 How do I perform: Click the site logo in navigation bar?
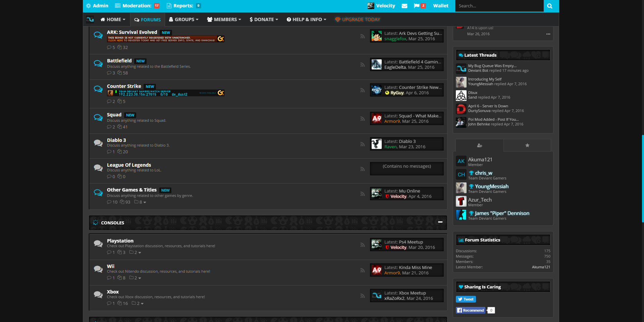(90, 19)
